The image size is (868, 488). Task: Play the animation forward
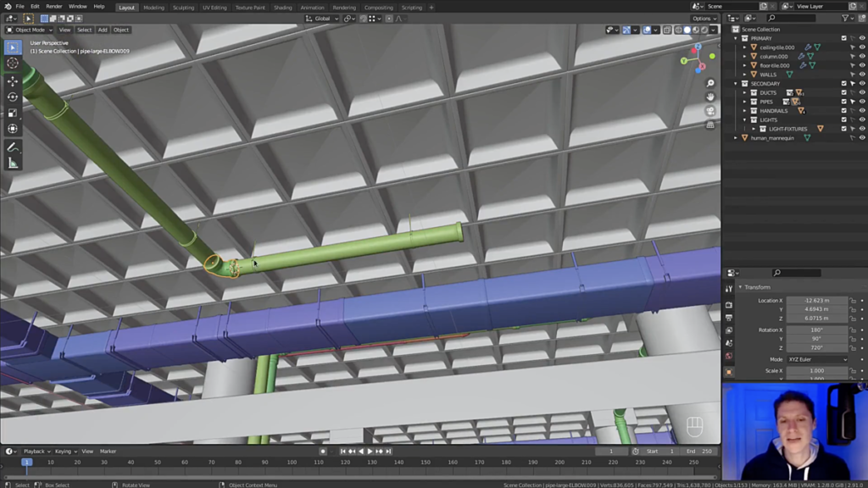point(370,452)
